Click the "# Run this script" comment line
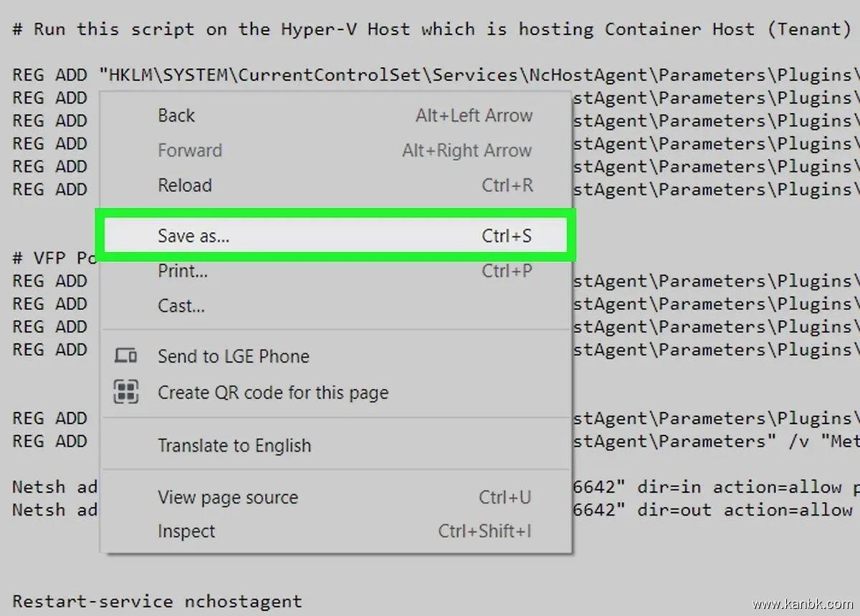This screenshot has width=860, height=616. tap(430, 29)
